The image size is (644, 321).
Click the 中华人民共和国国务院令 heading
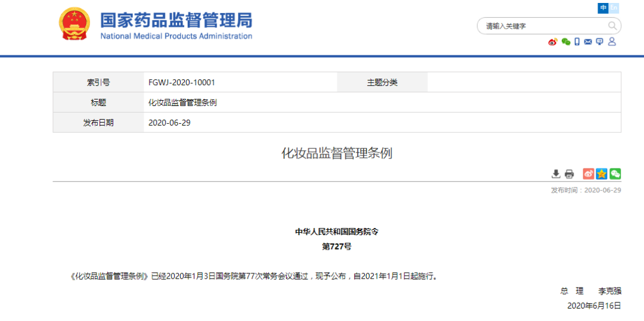pos(337,232)
